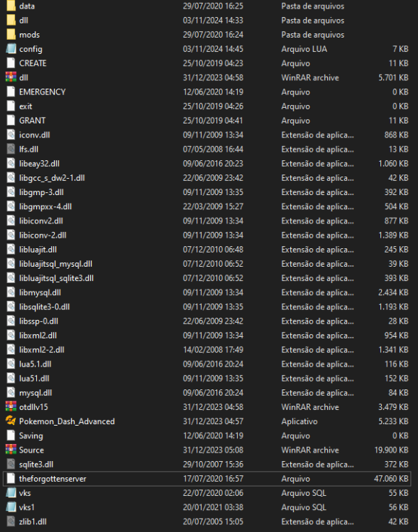Click the config LUA file icon

[x=11, y=49]
